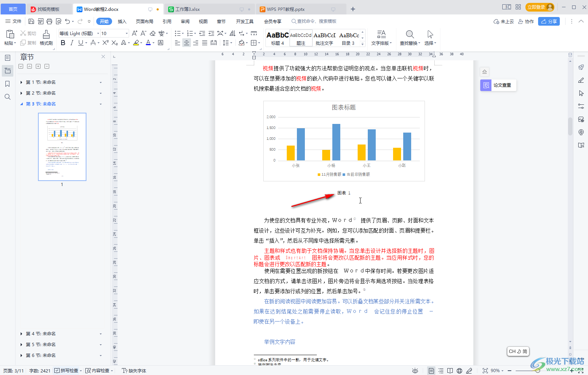Click the character border icon

[x=161, y=43]
